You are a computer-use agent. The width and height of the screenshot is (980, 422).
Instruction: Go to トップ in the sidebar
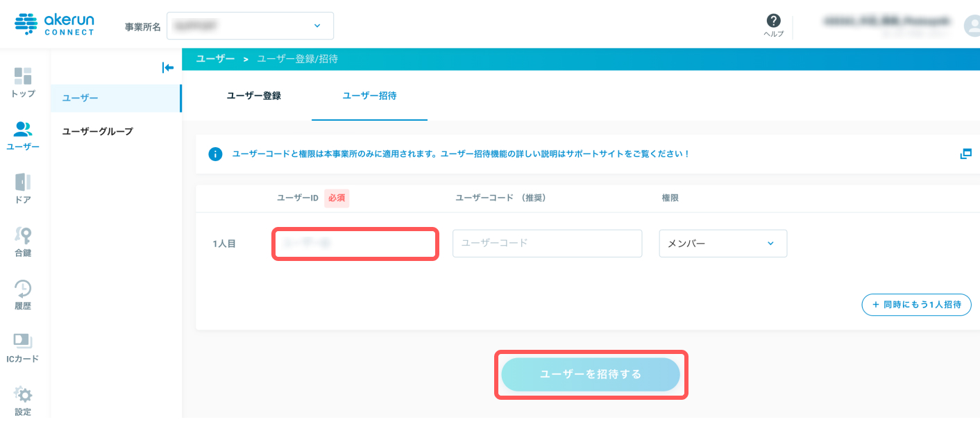tap(23, 83)
